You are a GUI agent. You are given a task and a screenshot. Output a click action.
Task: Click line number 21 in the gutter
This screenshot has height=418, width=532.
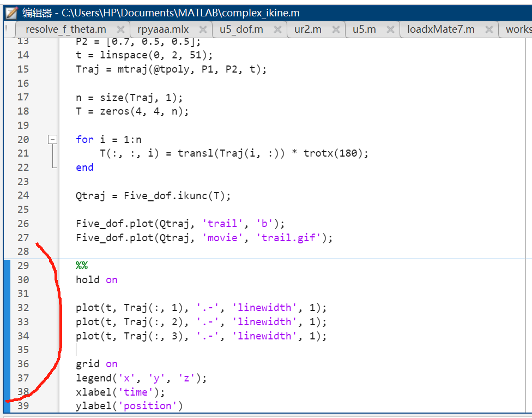click(23, 153)
